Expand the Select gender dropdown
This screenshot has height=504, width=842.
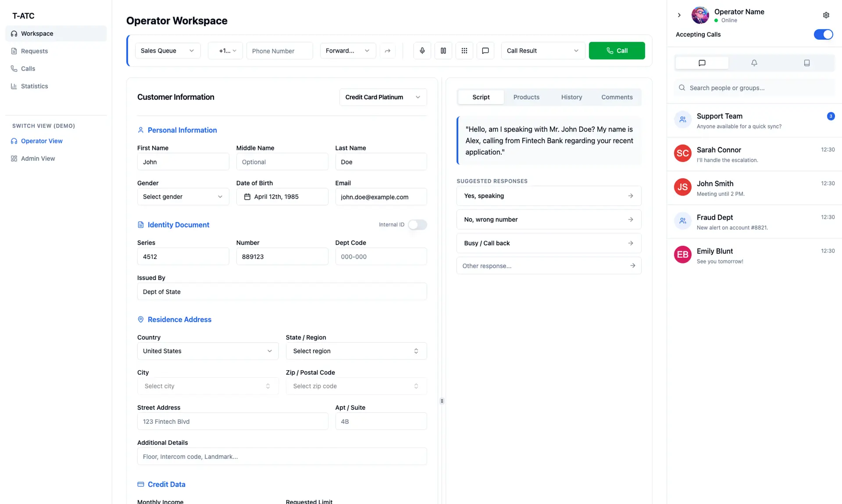point(183,197)
